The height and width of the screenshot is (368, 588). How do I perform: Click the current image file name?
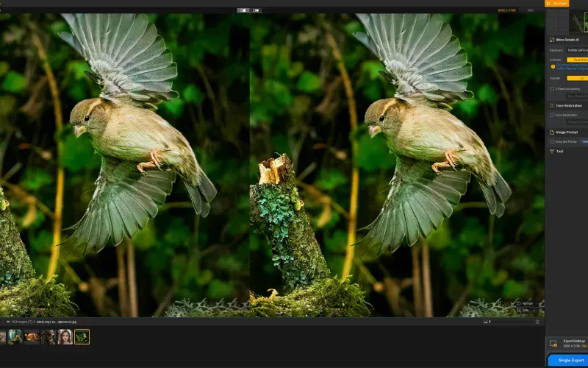[57, 322]
